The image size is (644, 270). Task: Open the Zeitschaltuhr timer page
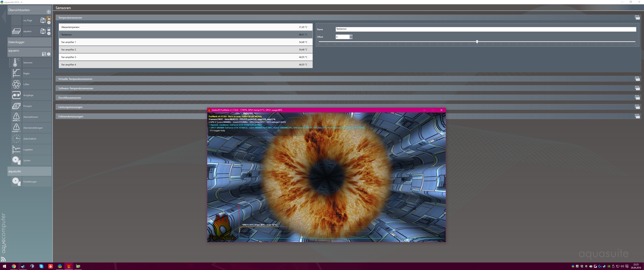click(x=30, y=139)
